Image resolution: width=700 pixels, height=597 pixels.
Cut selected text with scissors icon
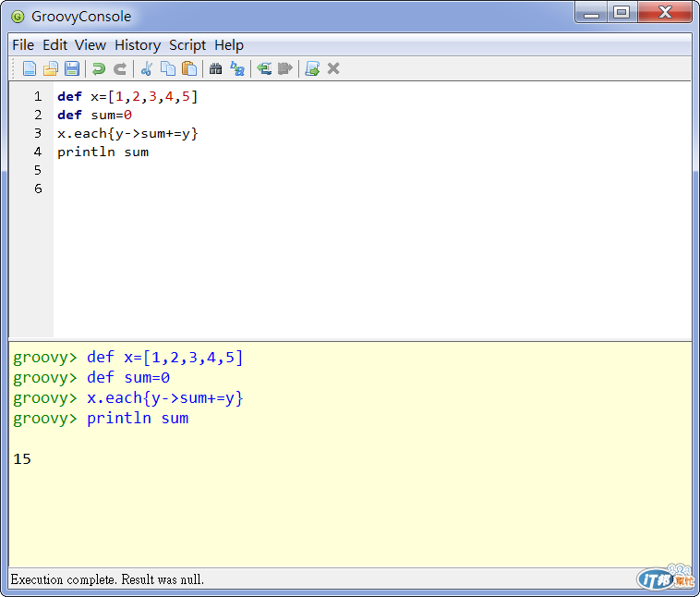(x=147, y=68)
